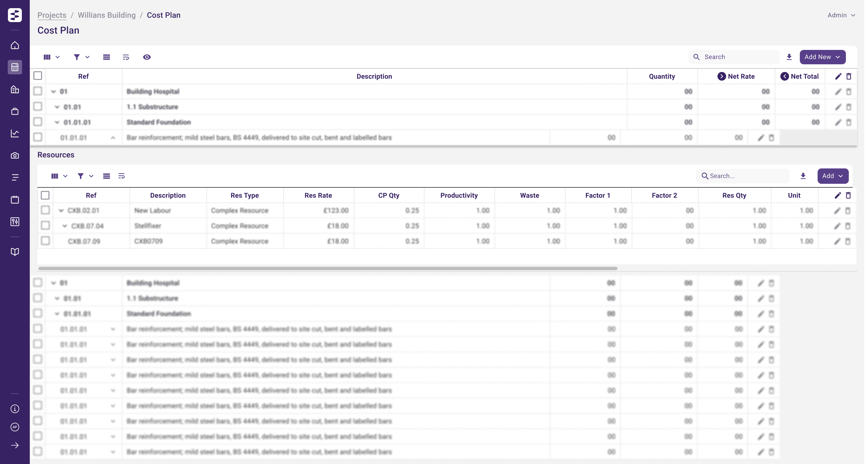Click the cost plan download icon

pos(789,57)
